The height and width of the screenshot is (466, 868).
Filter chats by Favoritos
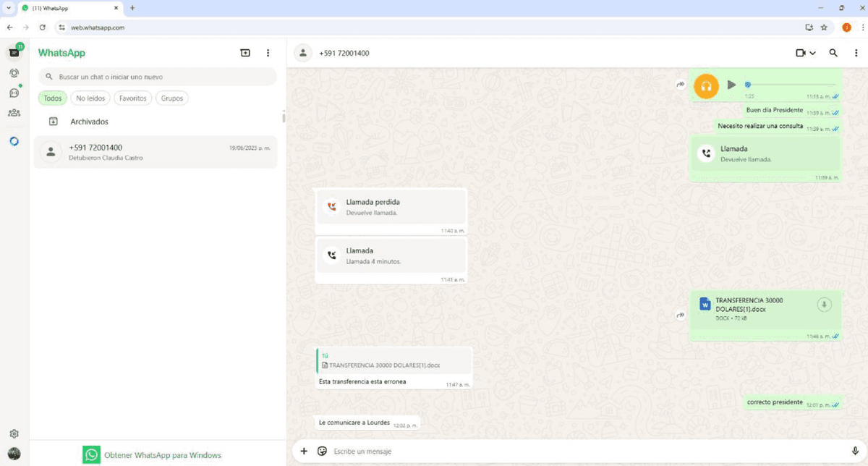tap(132, 98)
